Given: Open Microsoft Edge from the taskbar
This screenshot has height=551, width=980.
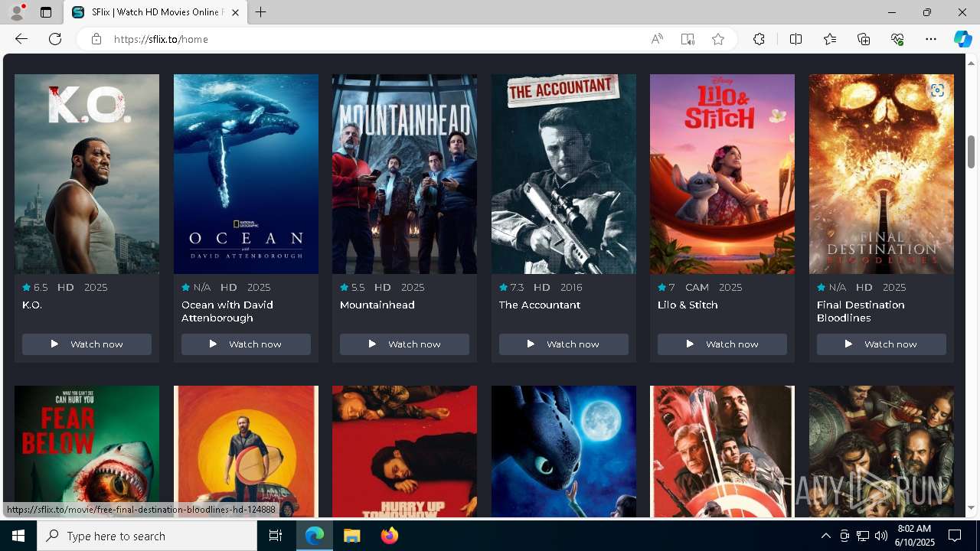Looking at the screenshot, I should (315, 536).
